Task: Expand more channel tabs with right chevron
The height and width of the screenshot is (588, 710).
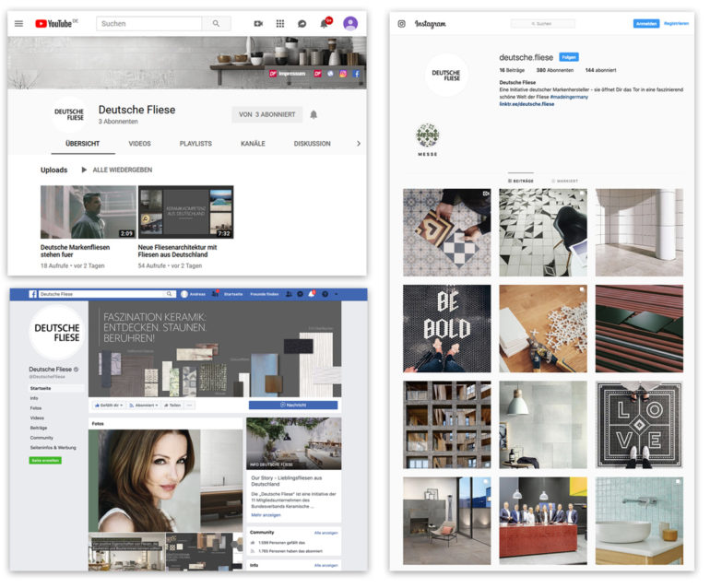Action: point(358,144)
